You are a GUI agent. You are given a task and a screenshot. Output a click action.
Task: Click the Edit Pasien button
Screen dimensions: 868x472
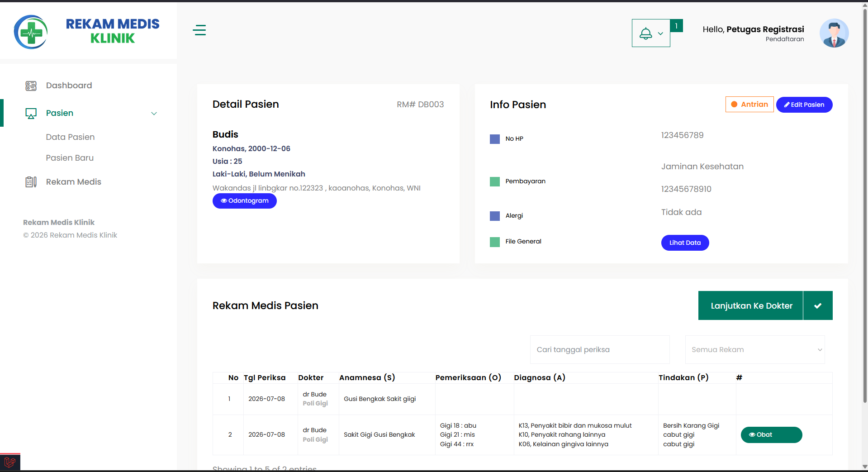pos(804,105)
